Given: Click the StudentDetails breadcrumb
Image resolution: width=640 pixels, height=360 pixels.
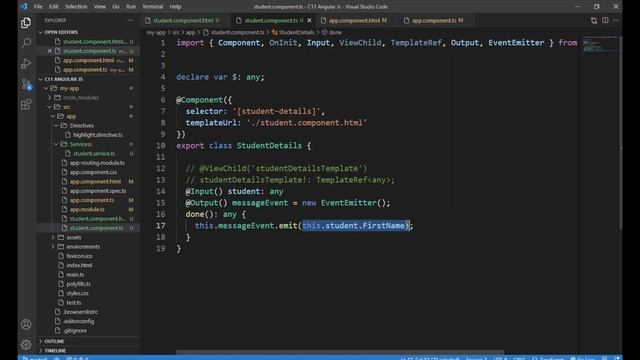Looking at the screenshot, I should click(x=296, y=32).
